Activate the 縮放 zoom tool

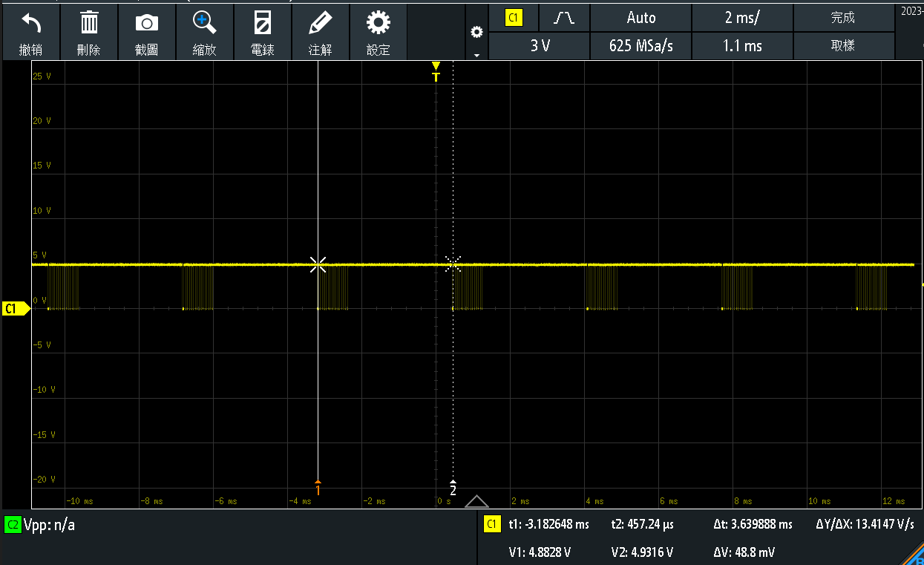pos(204,31)
